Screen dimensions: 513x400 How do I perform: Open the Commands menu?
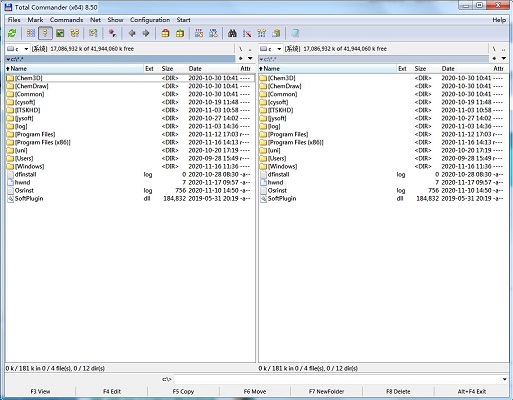[x=66, y=20]
